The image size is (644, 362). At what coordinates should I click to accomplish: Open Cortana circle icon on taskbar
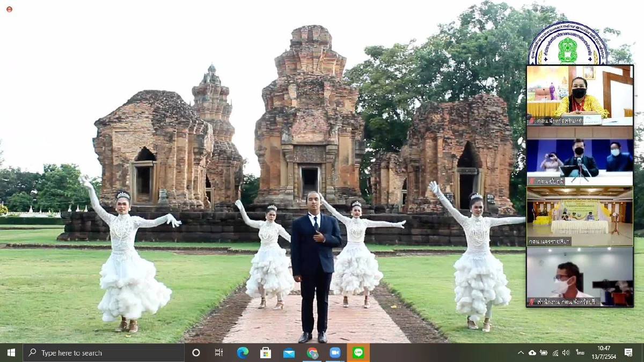[196, 352]
